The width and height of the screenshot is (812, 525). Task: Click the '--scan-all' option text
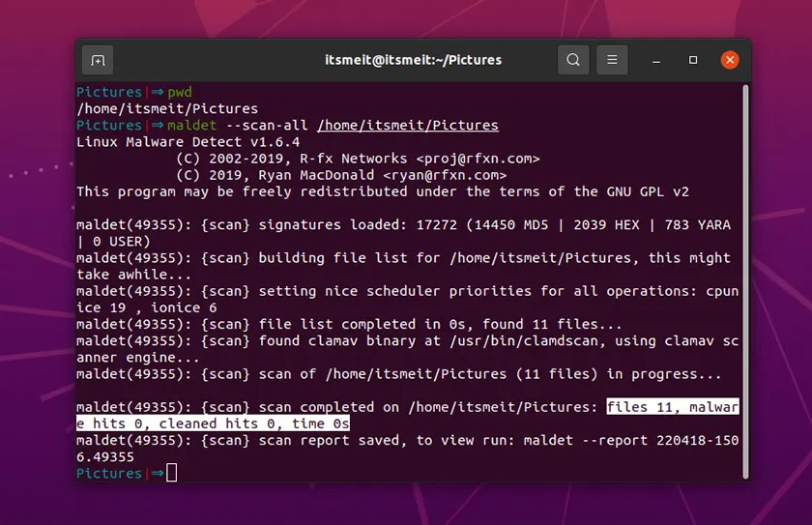tap(266, 125)
